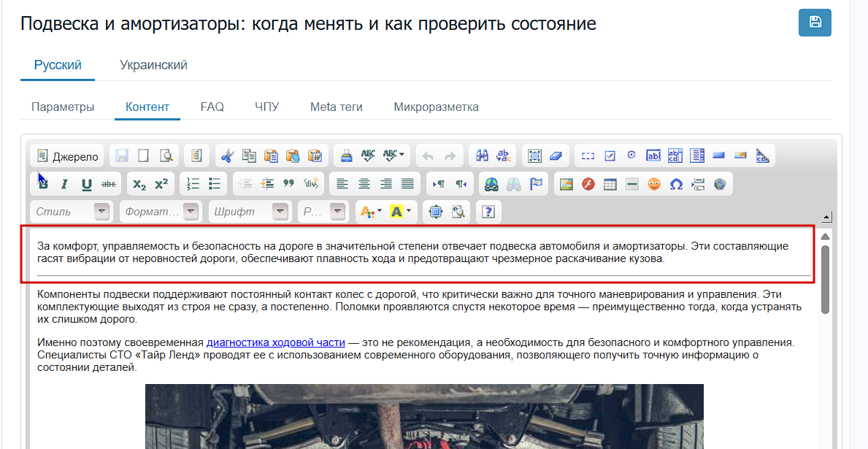
Task: Open the text color picker
Action: [x=371, y=212]
